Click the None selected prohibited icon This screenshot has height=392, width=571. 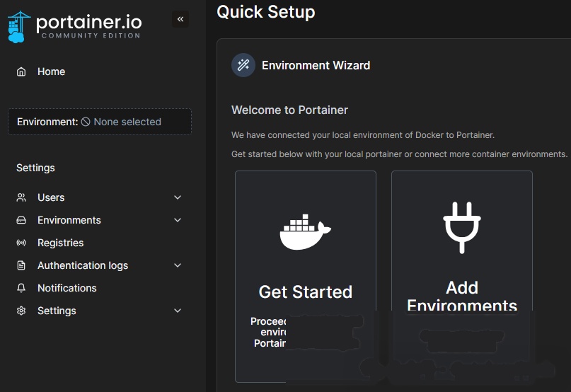click(86, 122)
